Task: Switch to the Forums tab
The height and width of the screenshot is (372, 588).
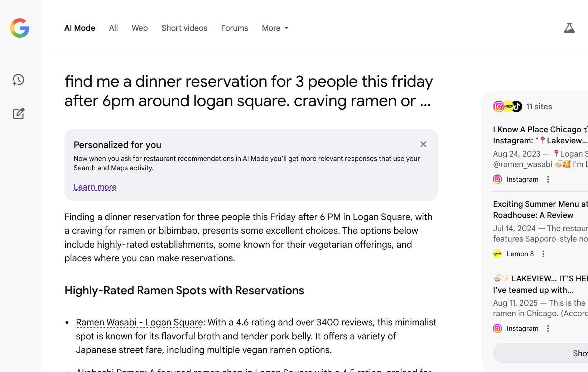Action: [234, 28]
